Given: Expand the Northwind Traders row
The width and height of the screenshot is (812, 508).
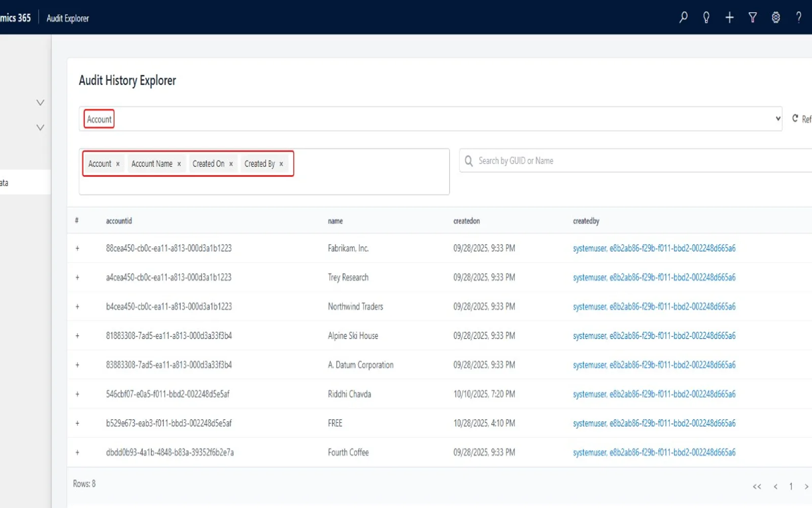Looking at the screenshot, I should tap(77, 307).
